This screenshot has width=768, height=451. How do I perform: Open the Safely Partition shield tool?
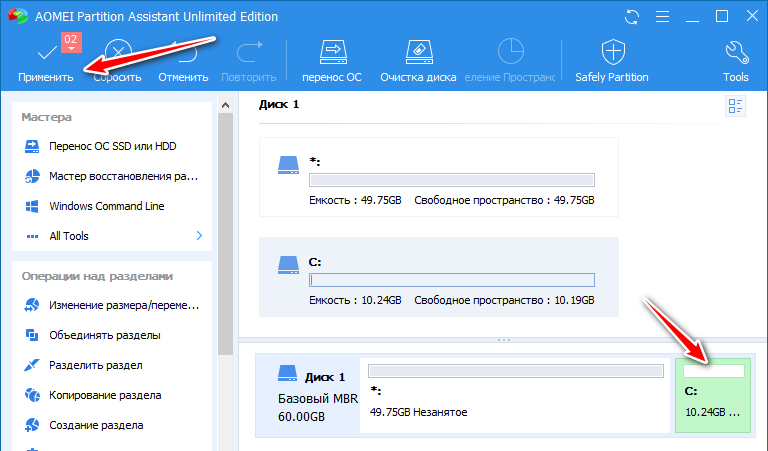pyautogui.click(x=612, y=61)
